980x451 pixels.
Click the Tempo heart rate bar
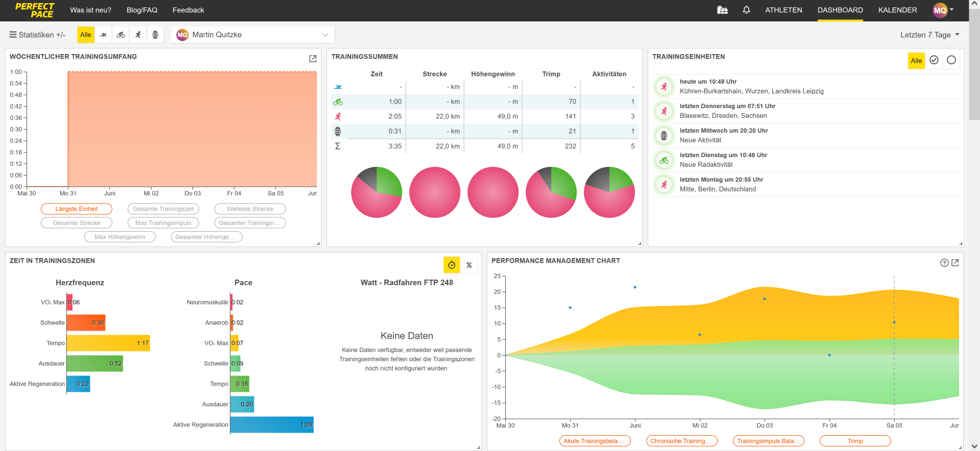point(108,343)
